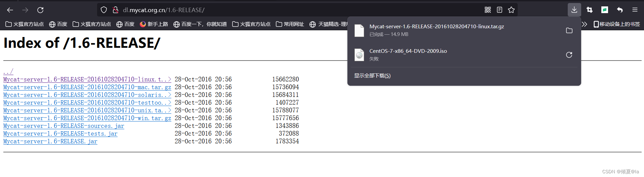Download the Mycat testtool archive link
This screenshot has width=644, height=177.
pyautogui.click(x=87, y=103)
